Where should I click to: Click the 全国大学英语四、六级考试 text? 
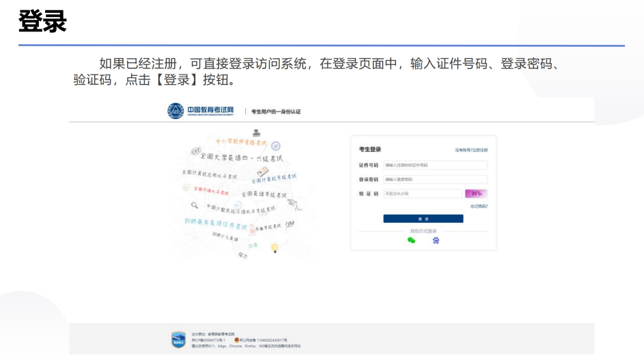[242, 157]
